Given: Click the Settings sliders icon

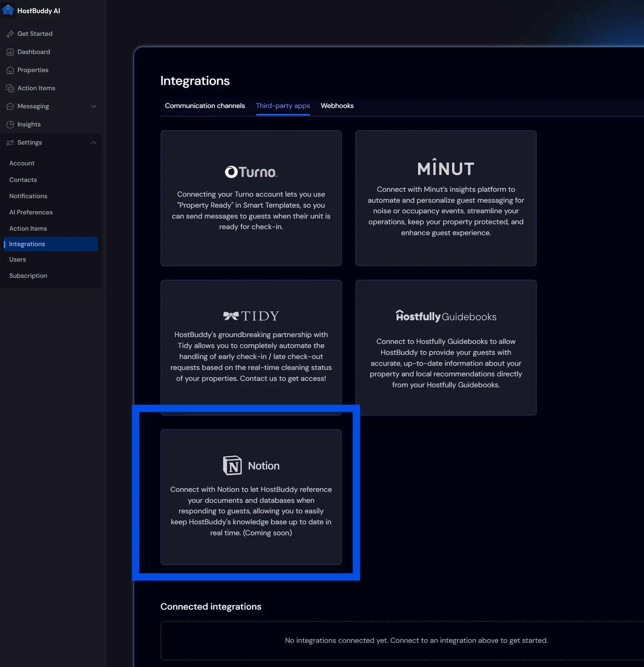Looking at the screenshot, I should pos(10,143).
